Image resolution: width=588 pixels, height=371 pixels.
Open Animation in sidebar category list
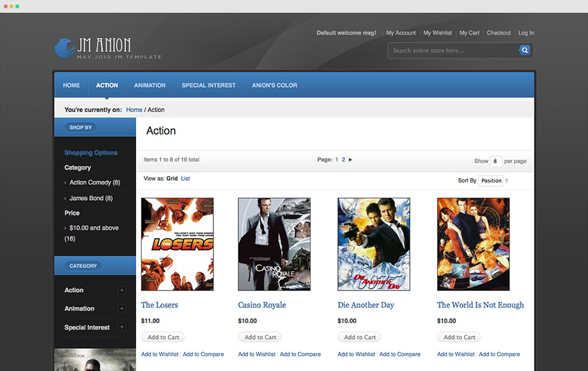pos(79,308)
